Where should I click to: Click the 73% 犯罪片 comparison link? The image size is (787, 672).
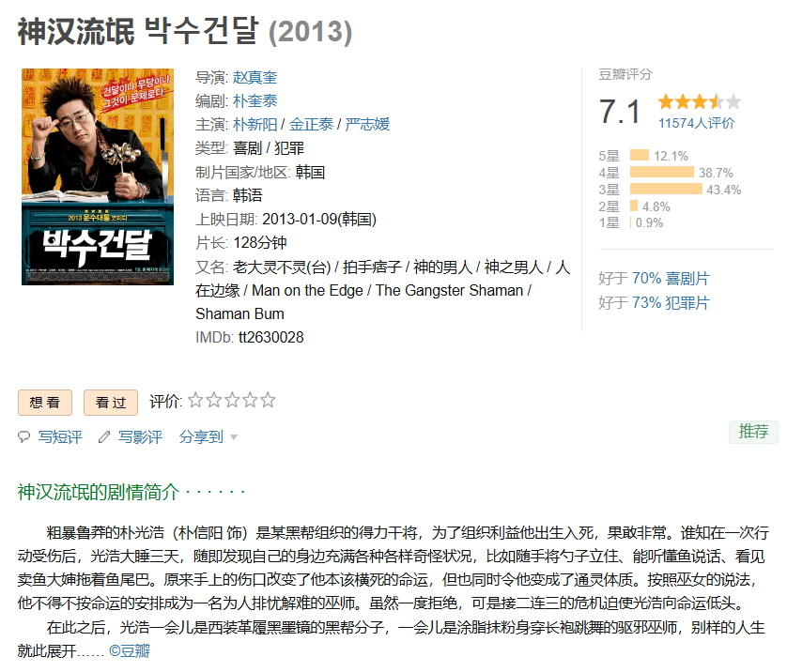(x=671, y=303)
